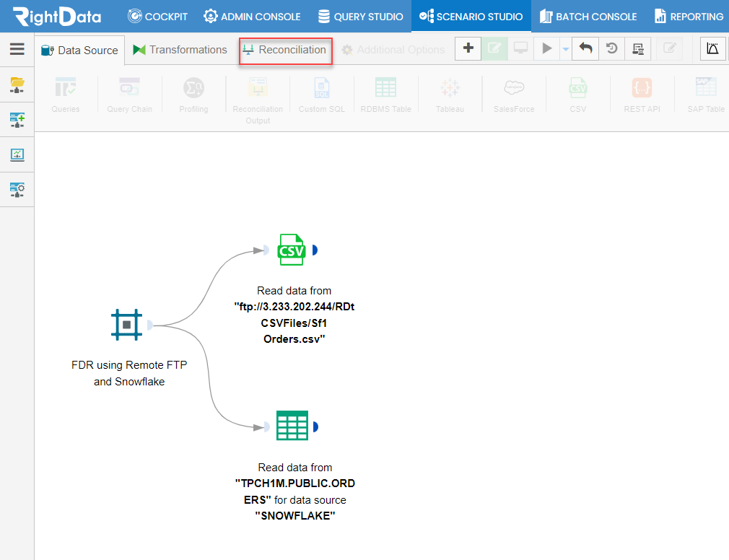The height and width of the screenshot is (560, 729).
Task: Click the RightData logo
Action: click(x=57, y=17)
